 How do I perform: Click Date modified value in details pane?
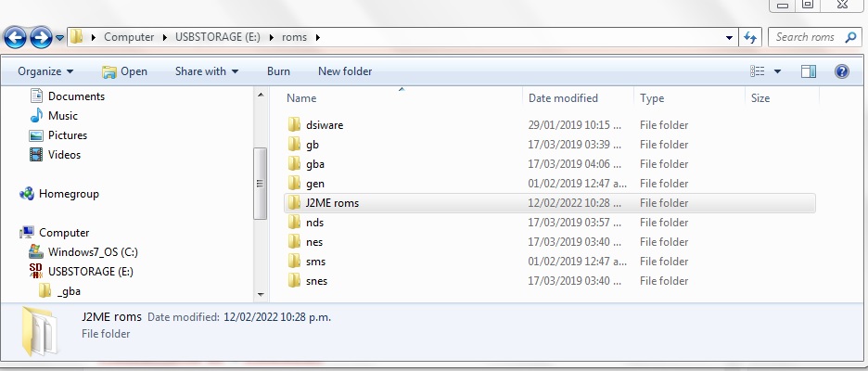point(276,317)
